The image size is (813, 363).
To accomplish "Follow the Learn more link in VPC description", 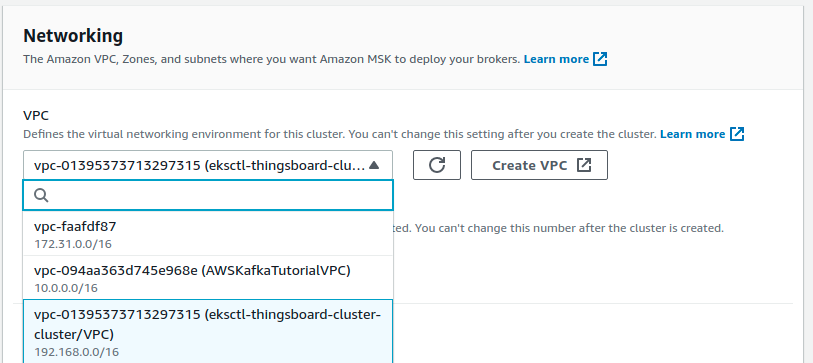I will coord(692,134).
